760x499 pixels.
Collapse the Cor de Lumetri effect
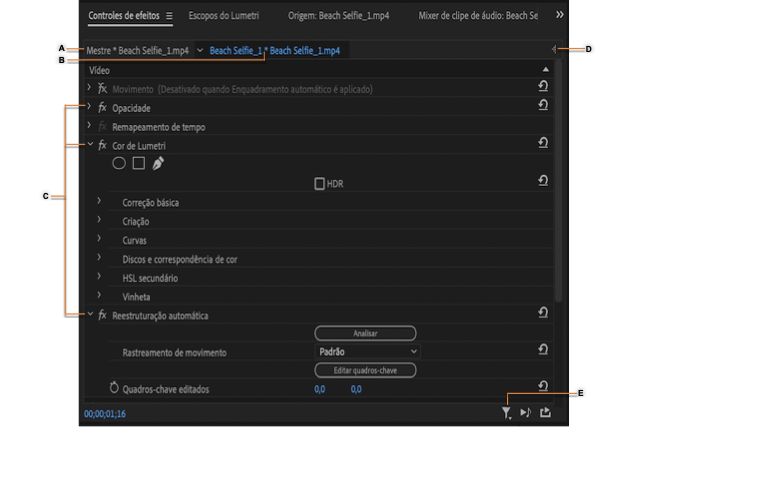click(x=90, y=144)
